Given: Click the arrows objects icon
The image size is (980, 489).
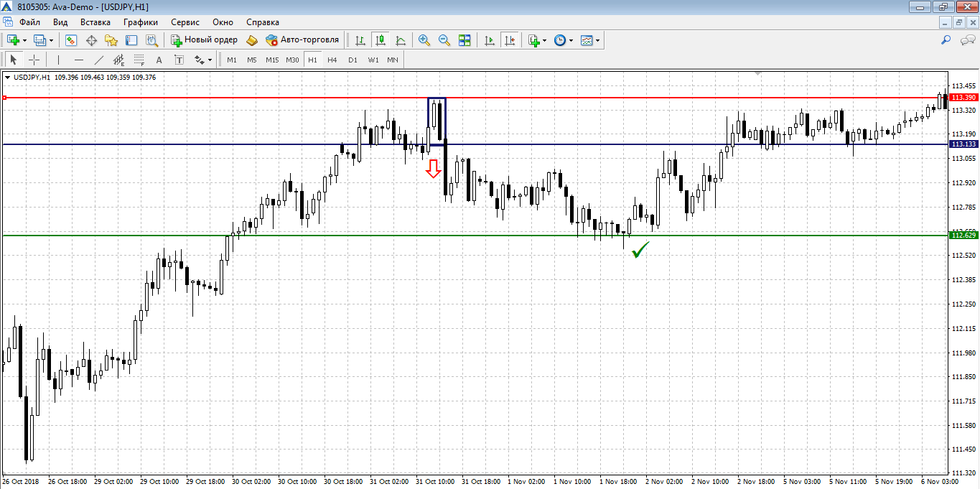Looking at the screenshot, I should coord(199,60).
